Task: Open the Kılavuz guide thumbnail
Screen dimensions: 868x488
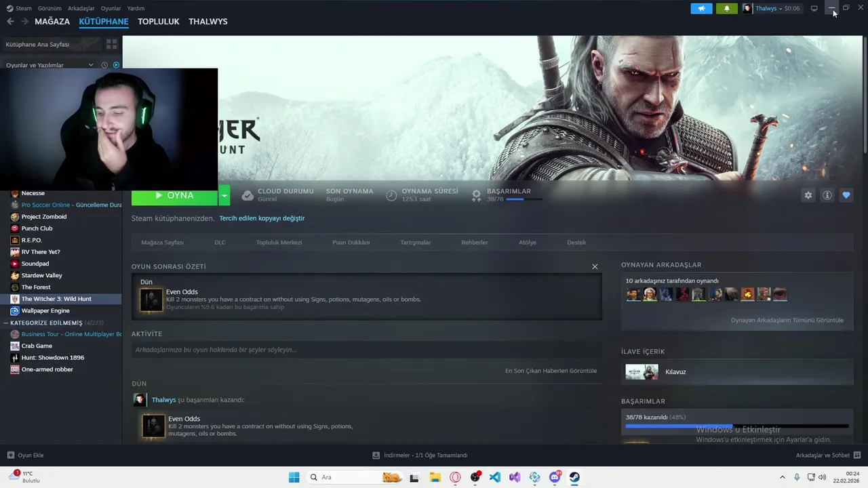Action: click(642, 371)
